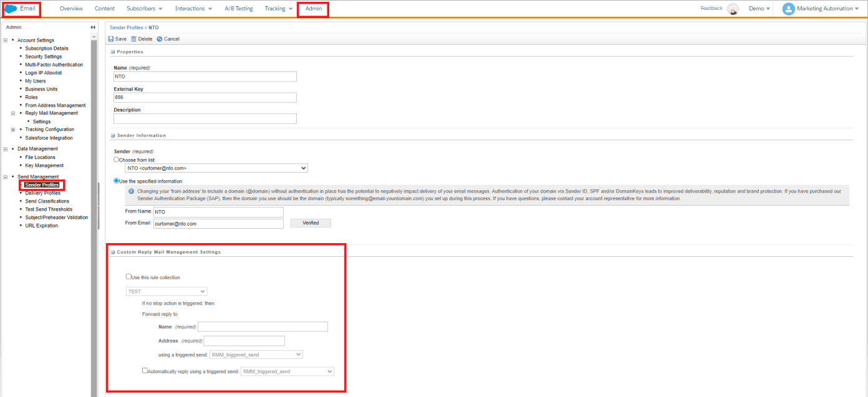Check 'Automatically reply using a triggered send'

(x=145, y=370)
